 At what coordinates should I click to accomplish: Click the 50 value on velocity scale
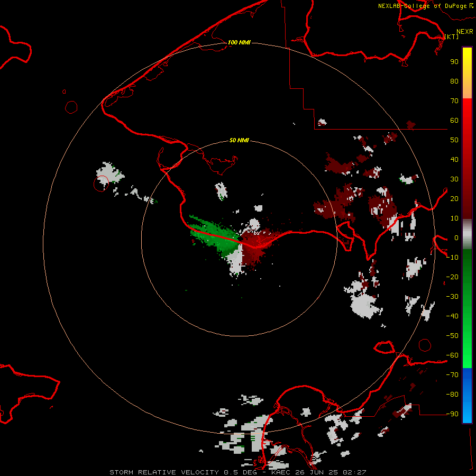point(454,140)
